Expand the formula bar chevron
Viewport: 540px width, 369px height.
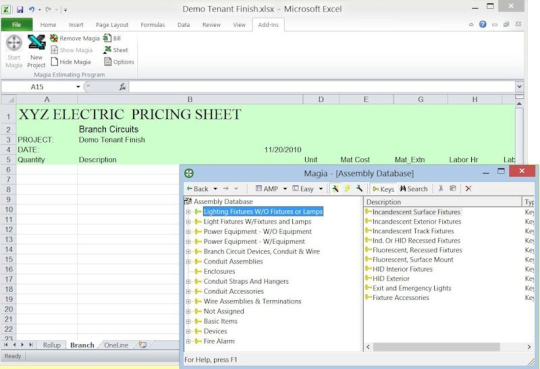[519, 86]
